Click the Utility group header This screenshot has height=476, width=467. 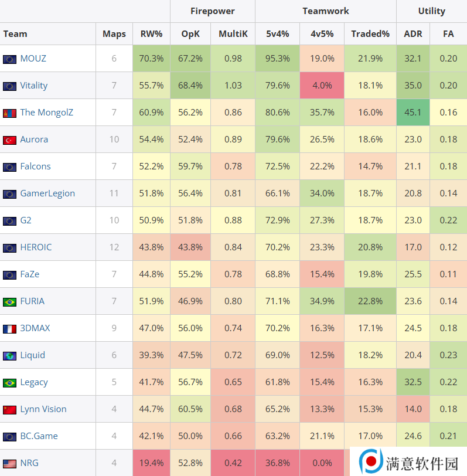tap(431, 11)
